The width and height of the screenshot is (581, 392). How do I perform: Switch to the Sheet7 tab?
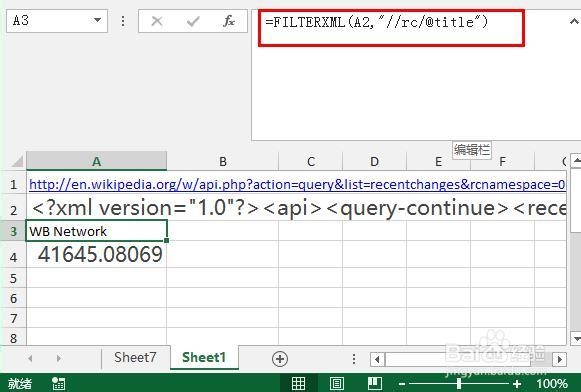pos(135,358)
